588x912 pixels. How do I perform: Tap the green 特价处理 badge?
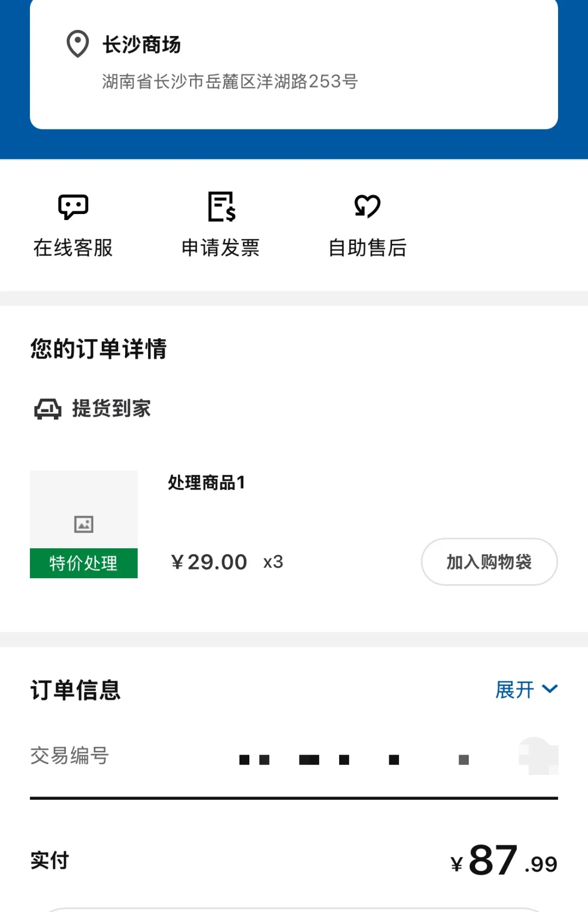[84, 563]
